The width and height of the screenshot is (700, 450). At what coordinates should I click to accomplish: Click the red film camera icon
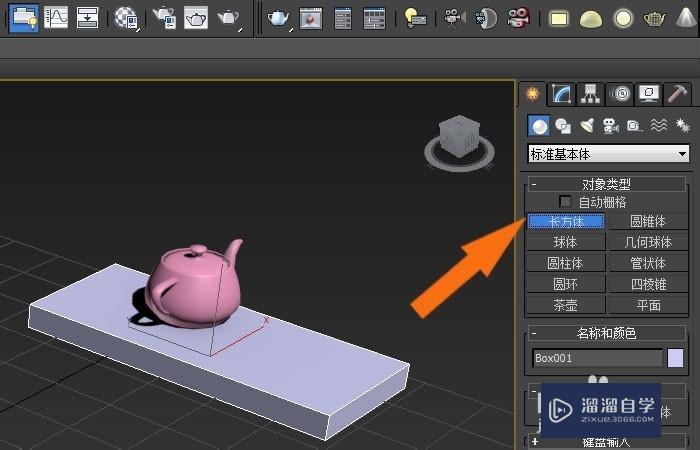[518, 18]
